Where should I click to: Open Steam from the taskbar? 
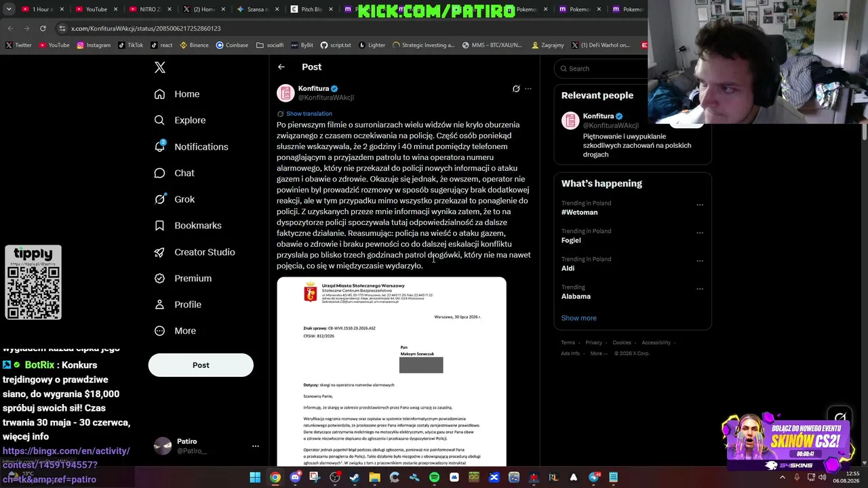click(355, 477)
